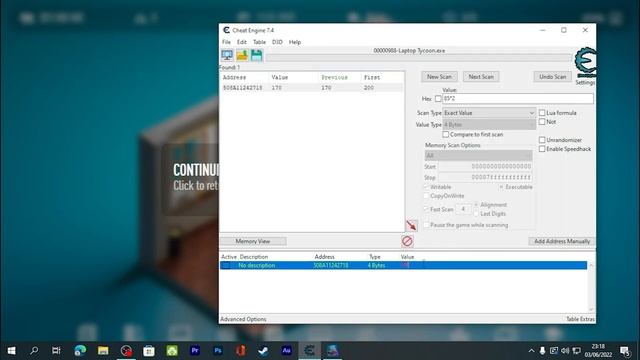Screen dimensions: 640x360
Task: Open Memory View
Action: pos(253,241)
